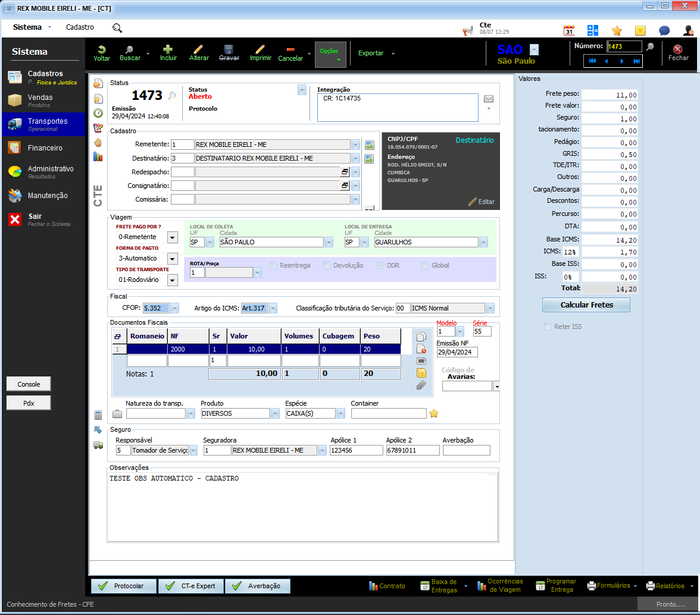
Task: Click the search magnifier beside Cadastro menu
Action: pos(117,27)
